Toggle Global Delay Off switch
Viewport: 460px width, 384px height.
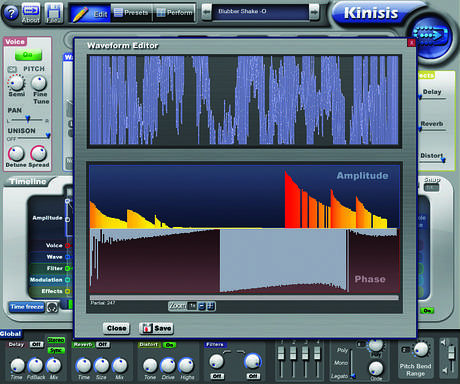[36, 344]
